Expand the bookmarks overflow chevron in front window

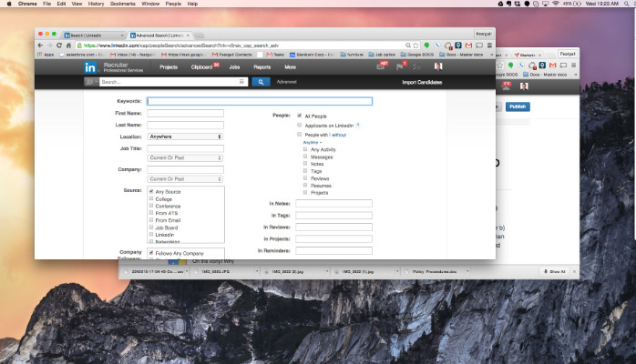492,55
